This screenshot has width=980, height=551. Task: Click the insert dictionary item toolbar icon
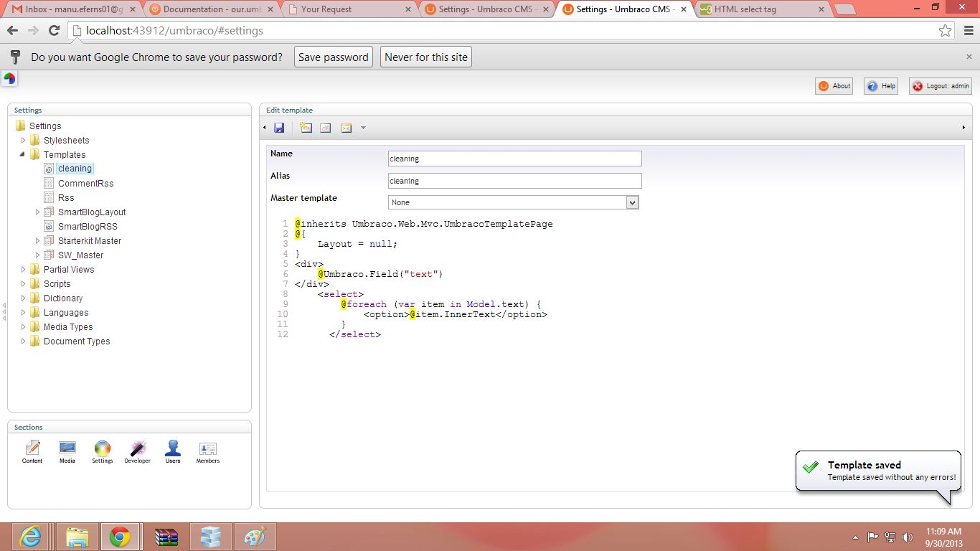pyautogui.click(x=326, y=128)
